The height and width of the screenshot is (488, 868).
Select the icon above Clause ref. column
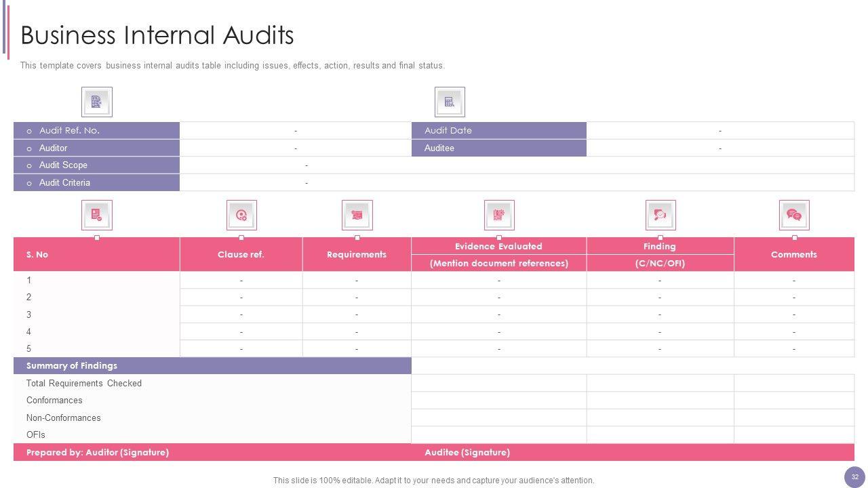click(241, 216)
